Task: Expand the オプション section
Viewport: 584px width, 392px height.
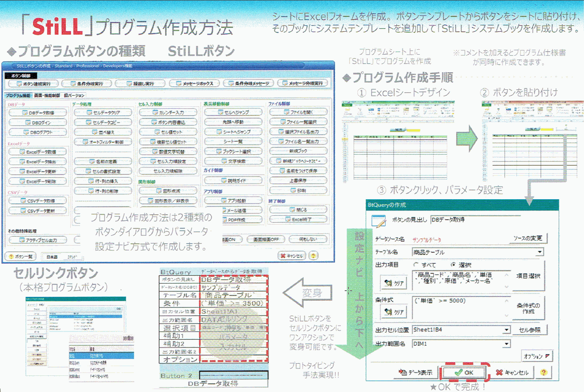Action: point(537,356)
